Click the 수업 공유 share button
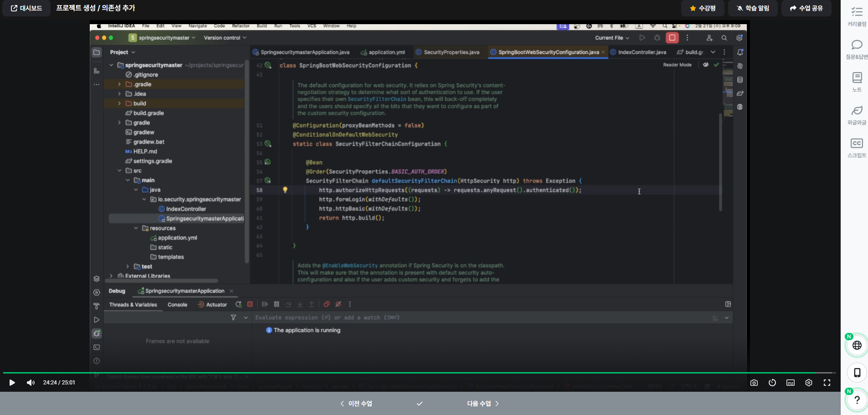868x415 pixels. [x=806, y=8]
